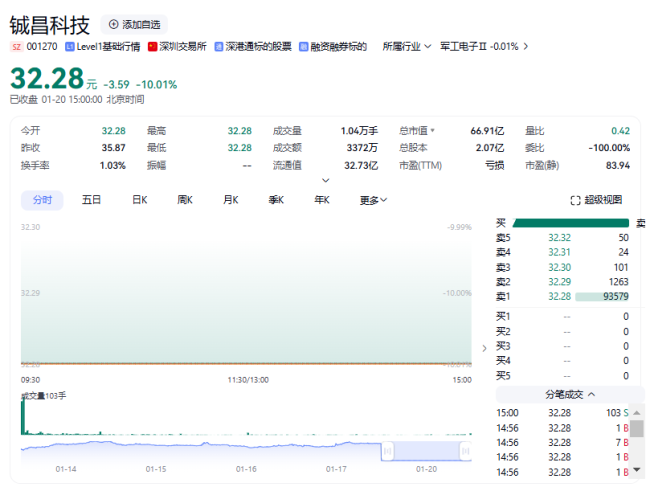Click the stock code 001270
650x487 pixels.
click(42, 46)
